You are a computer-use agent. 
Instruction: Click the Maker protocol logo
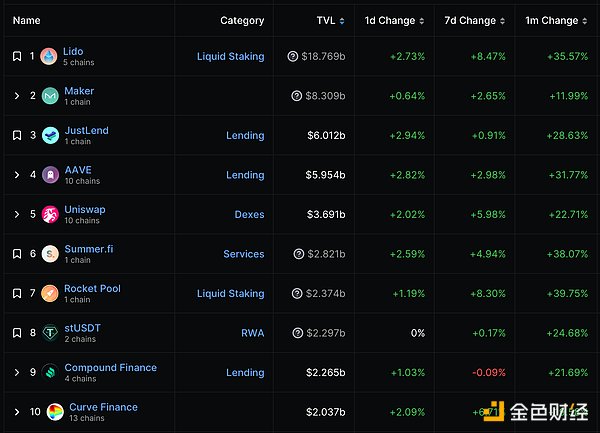(50, 96)
